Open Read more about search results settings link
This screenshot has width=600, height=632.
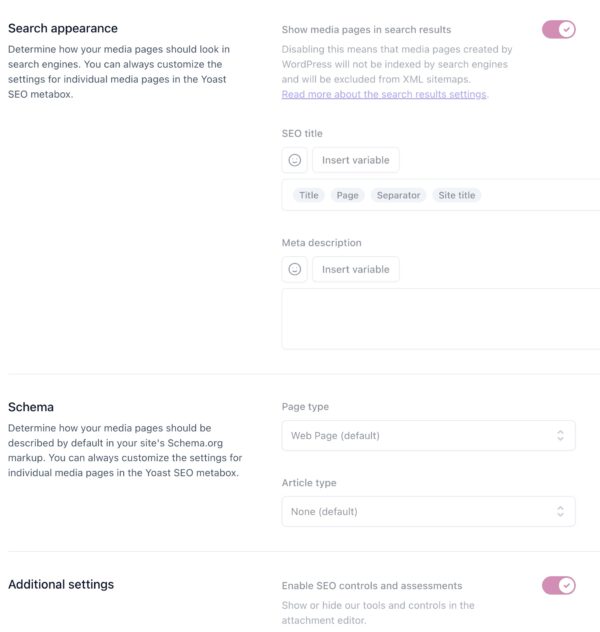point(384,94)
